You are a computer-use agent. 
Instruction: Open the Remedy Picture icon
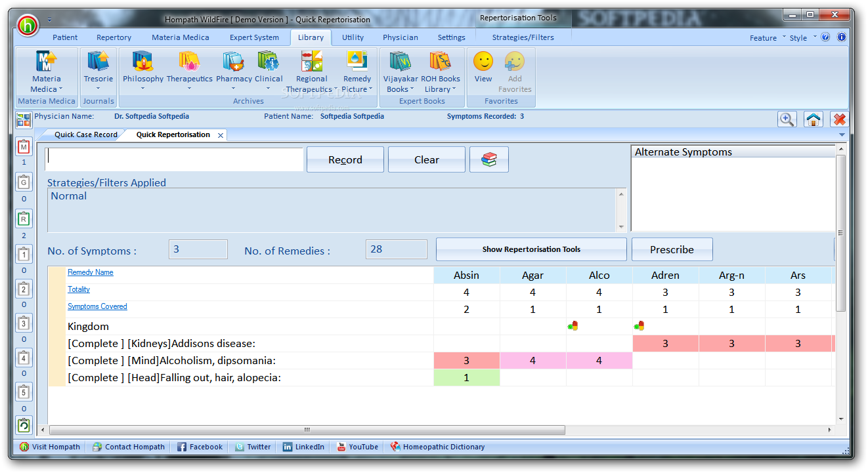tap(357, 62)
